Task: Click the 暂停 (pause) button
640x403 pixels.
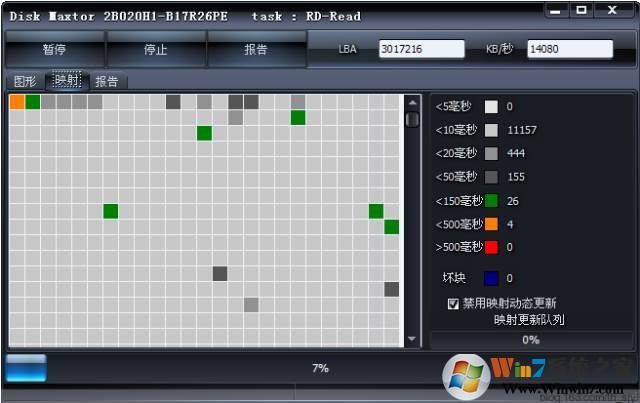Action: click(54, 50)
